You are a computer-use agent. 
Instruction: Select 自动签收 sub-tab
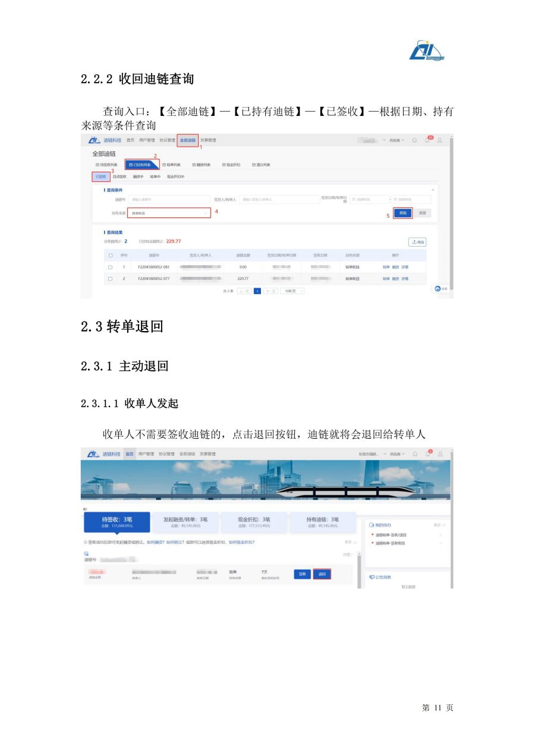point(119,177)
